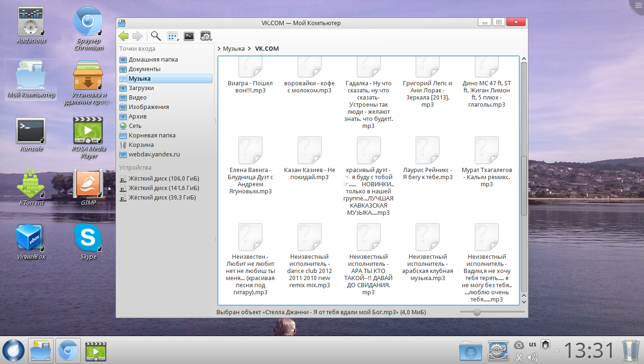The height and width of the screenshot is (364, 644).
Task: Toggle the us keyboard layout indicator
Action: 532,345
